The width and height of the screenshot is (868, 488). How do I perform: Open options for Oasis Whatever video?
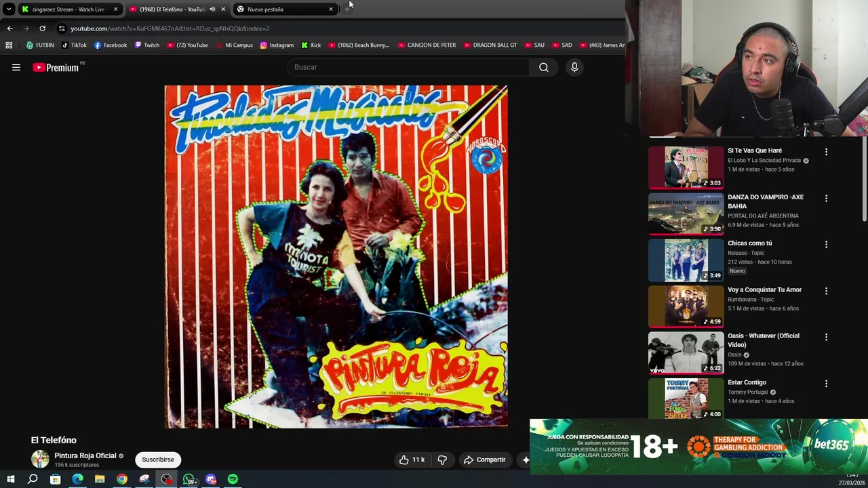826,337
